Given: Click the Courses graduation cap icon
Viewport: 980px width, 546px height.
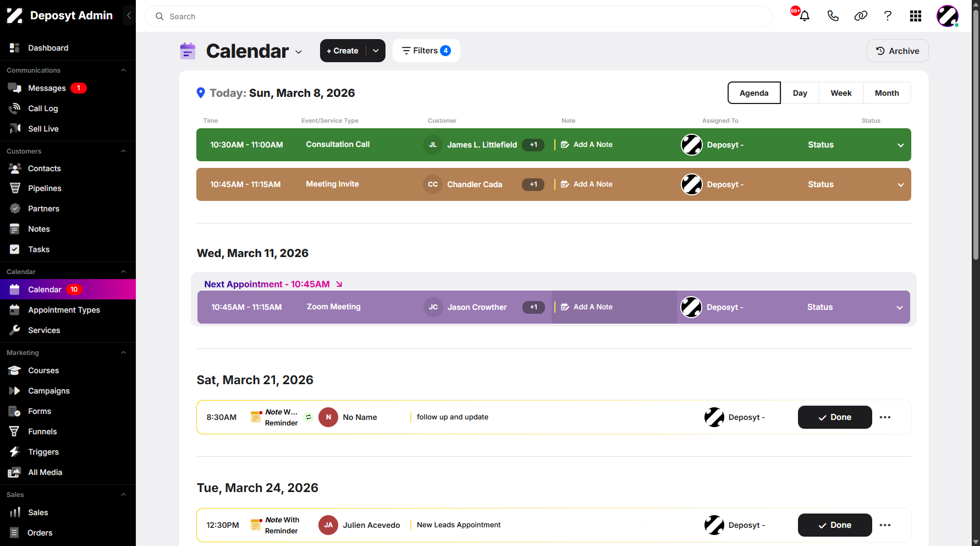Looking at the screenshot, I should (15, 370).
